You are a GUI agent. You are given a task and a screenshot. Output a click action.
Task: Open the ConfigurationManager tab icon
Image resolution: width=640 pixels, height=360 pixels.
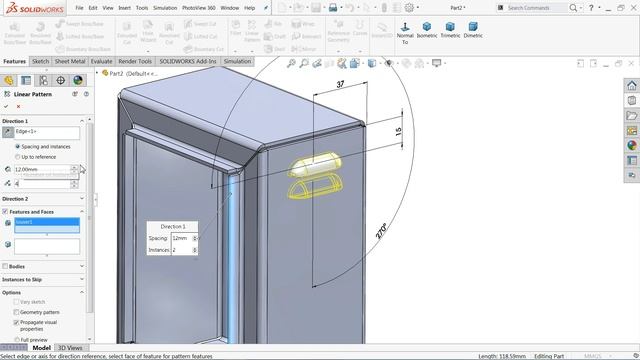(43, 80)
